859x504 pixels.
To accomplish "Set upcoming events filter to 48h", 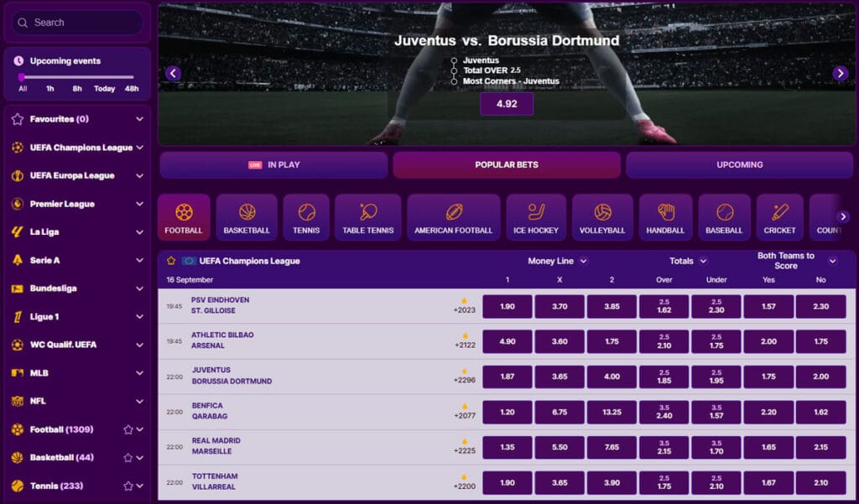I will point(132,89).
